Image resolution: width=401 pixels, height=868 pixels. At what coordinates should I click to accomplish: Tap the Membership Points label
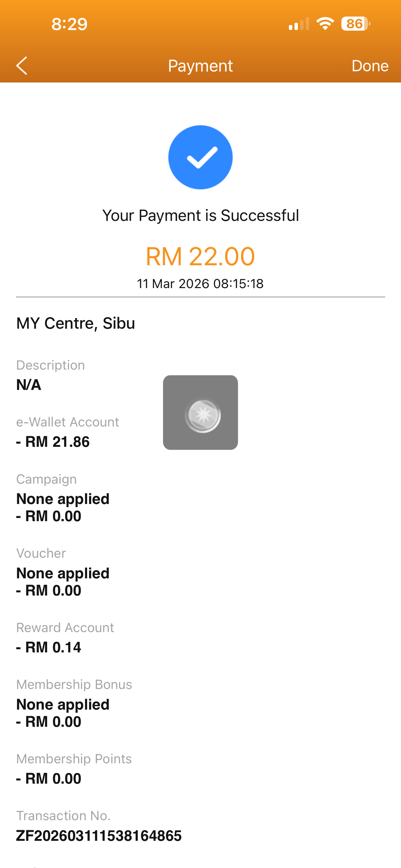click(x=74, y=759)
